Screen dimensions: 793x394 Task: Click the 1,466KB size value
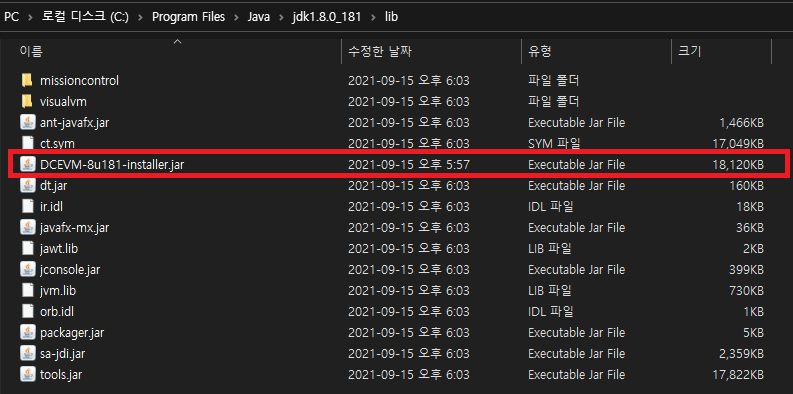point(742,122)
